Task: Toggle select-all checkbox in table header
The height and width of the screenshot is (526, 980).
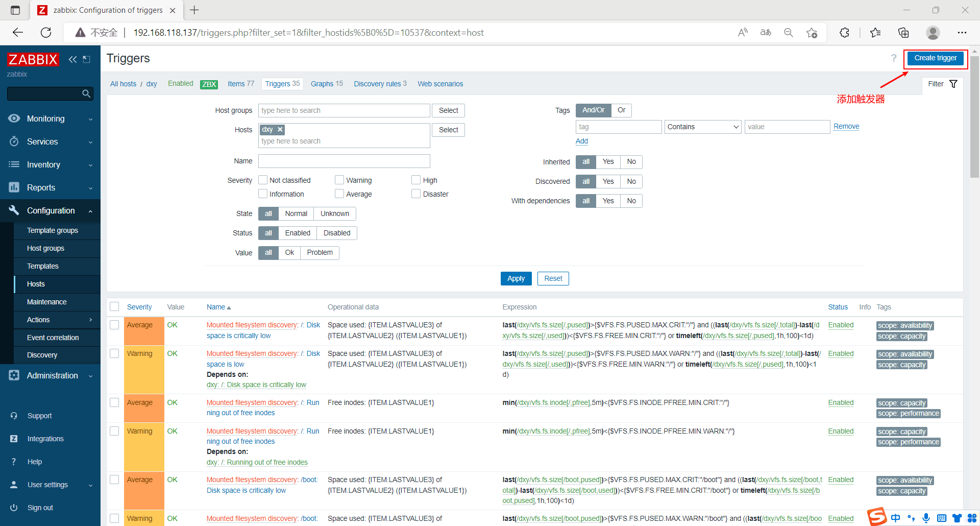Action: tap(114, 306)
